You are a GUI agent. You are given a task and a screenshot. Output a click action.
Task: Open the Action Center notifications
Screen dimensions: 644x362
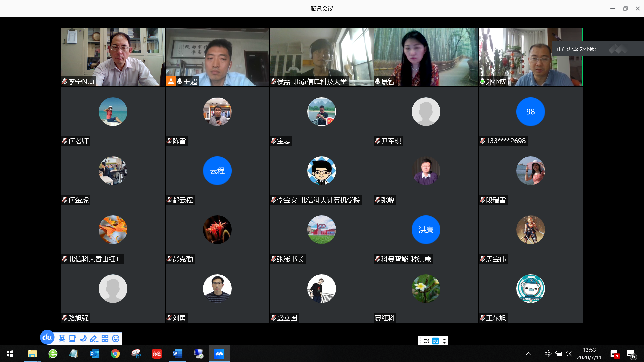[x=631, y=354]
